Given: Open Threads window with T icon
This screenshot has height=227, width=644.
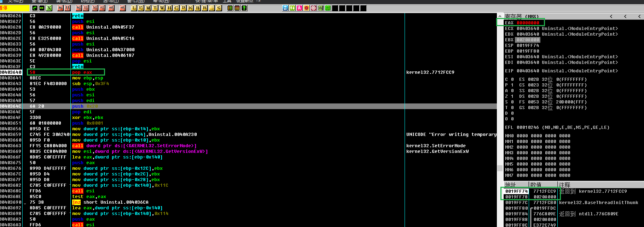Looking at the screenshot, I should pyautogui.click(x=155, y=8).
